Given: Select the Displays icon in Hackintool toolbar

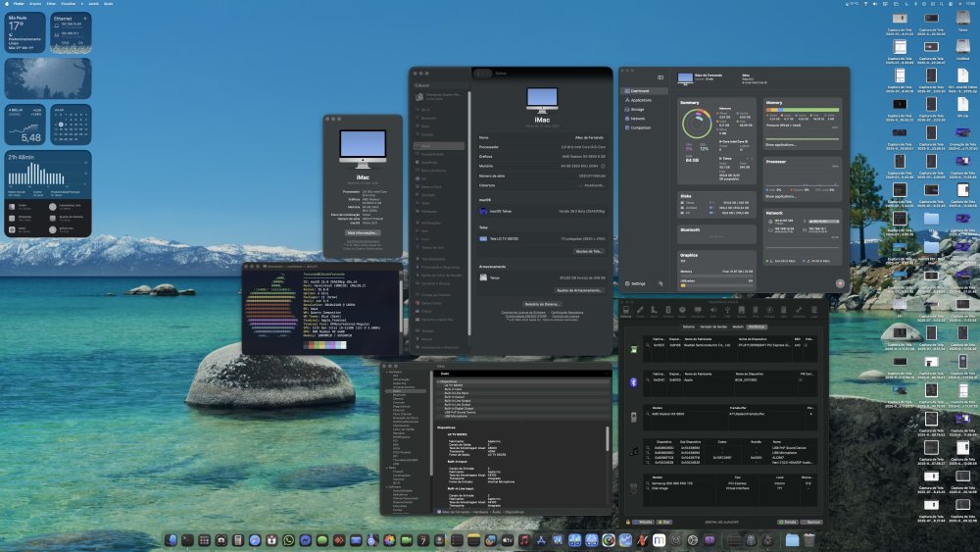Looking at the screenshot, I should point(698,310).
